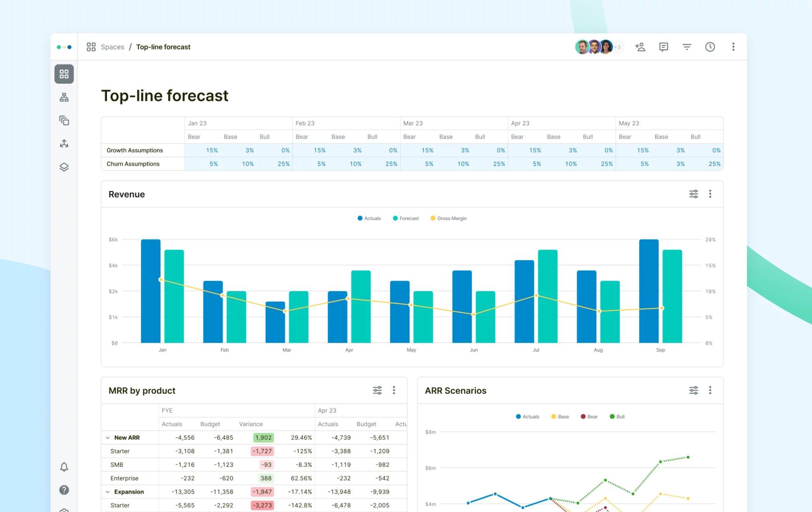Image resolution: width=812 pixels, height=512 pixels.
Task: Click the network/hierarchy icon in sidebar
Action: (64, 97)
